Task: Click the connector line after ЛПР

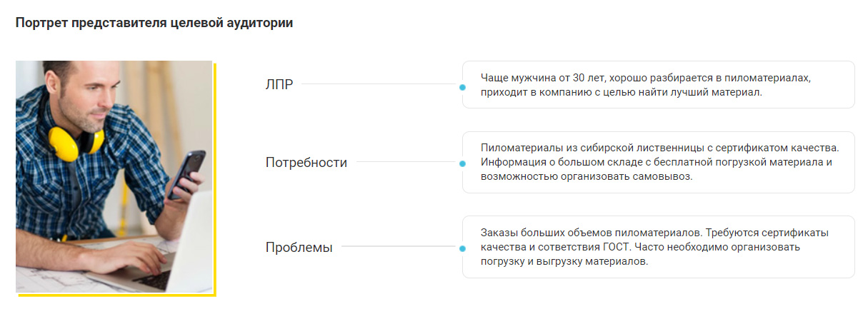Action: click(x=379, y=84)
